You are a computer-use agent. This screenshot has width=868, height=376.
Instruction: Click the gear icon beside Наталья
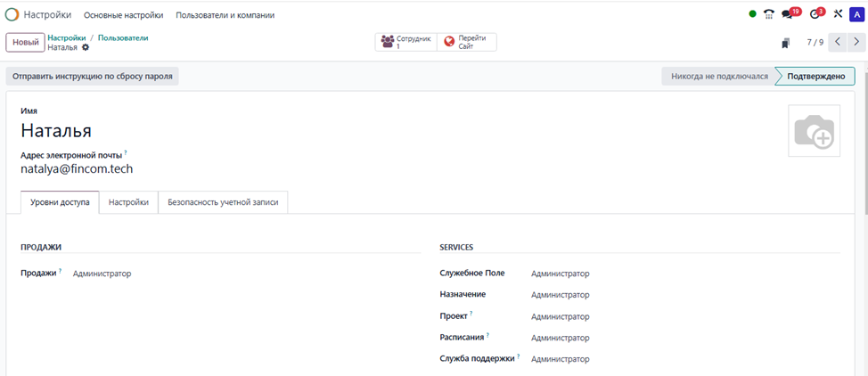[x=86, y=48]
